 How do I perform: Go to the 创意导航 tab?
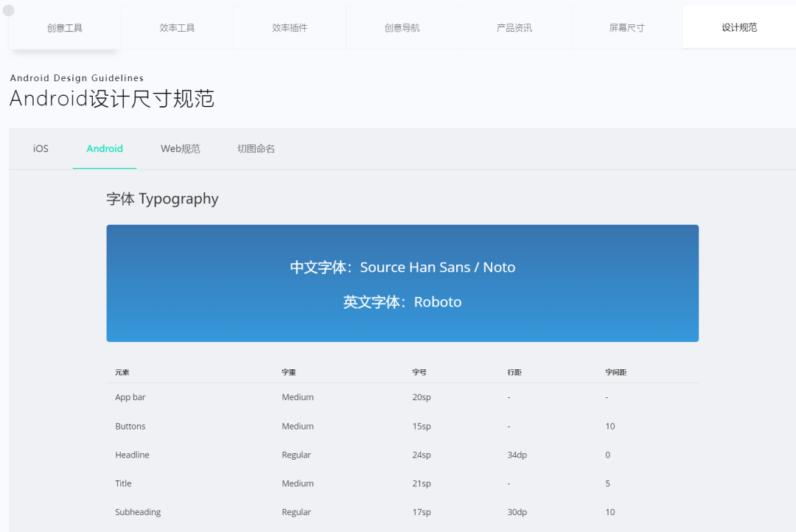402,28
